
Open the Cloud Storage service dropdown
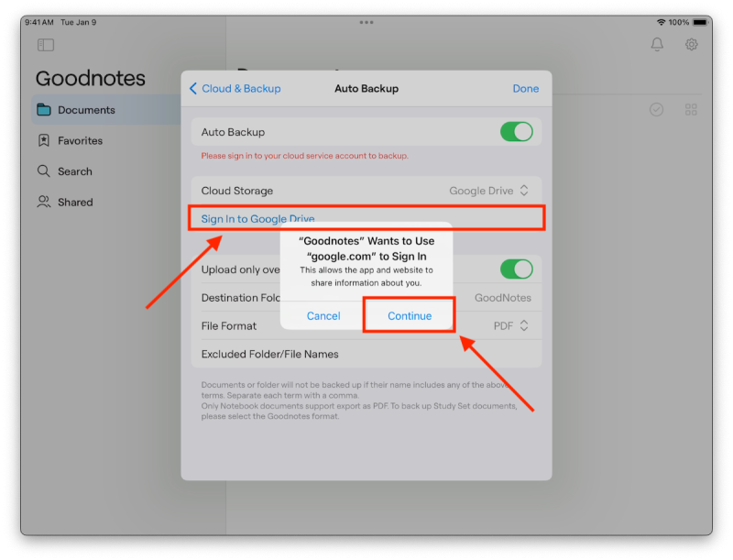[485, 191]
